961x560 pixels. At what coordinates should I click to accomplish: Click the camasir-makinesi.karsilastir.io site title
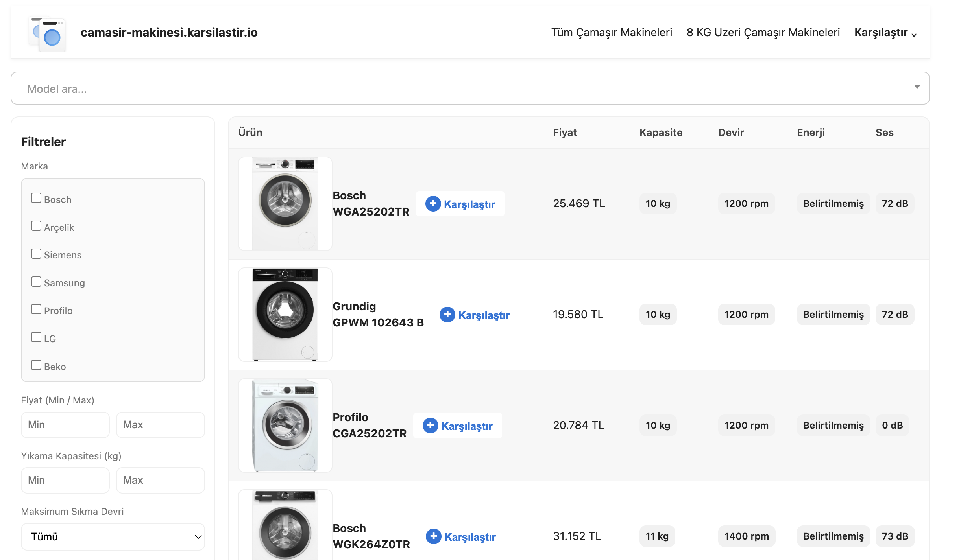pyautogui.click(x=169, y=33)
